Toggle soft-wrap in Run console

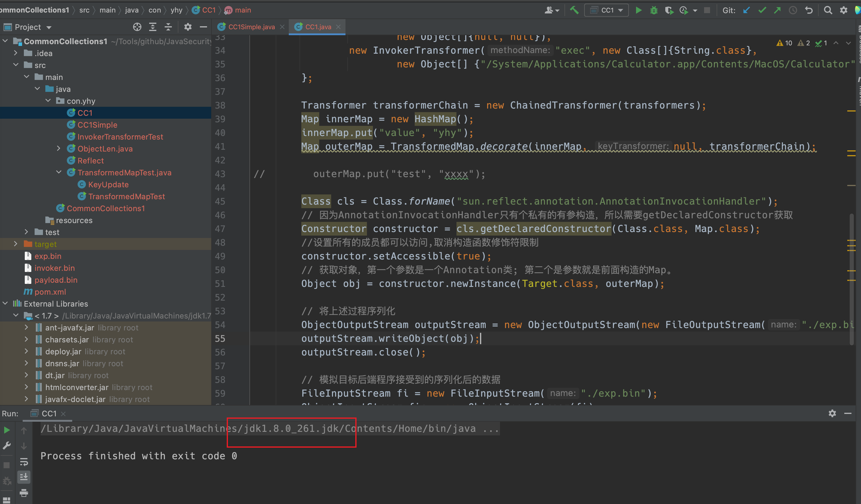(x=24, y=462)
